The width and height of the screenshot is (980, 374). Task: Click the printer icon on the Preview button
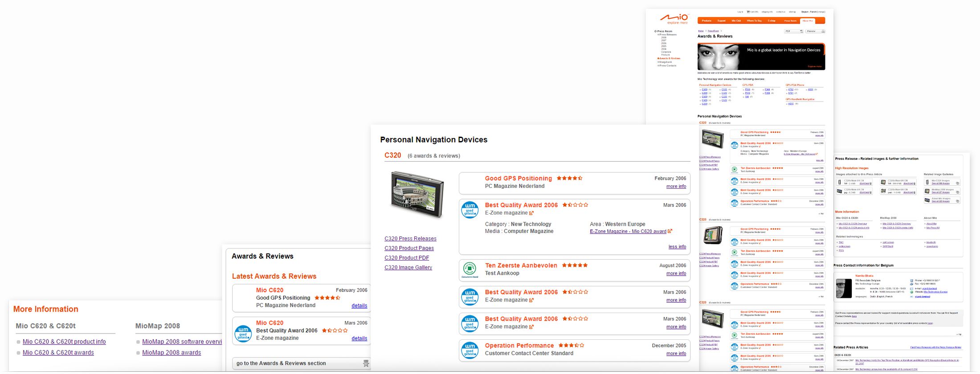[823, 31]
